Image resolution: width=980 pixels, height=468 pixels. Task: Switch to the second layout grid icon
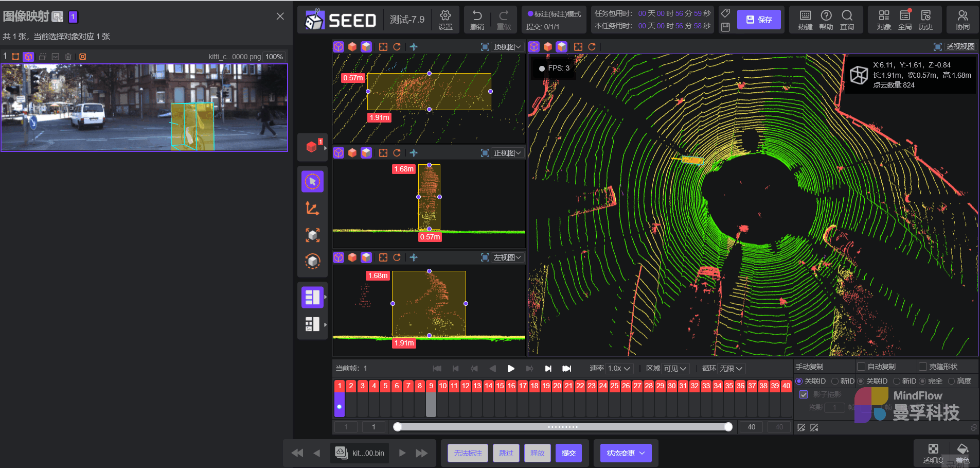pos(312,324)
